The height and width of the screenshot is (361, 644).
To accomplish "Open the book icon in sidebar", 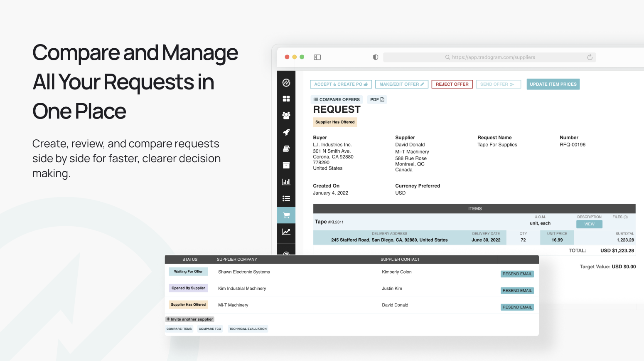I will click(x=286, y=148).
